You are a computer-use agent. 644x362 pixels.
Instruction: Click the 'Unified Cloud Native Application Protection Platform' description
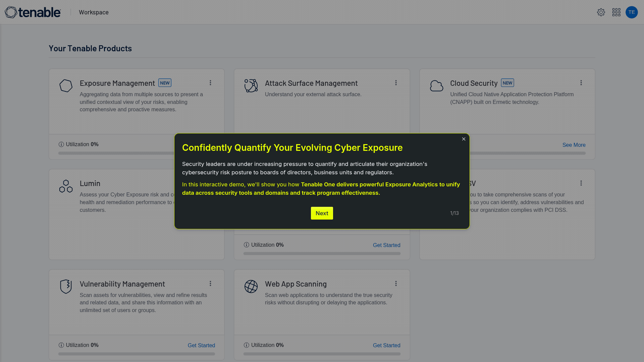[512, 98]
